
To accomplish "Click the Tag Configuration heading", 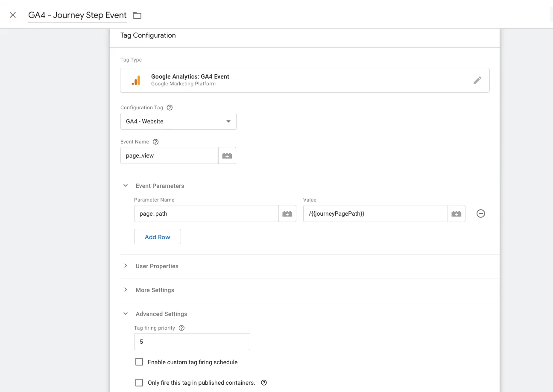I will tap(148, 35).
